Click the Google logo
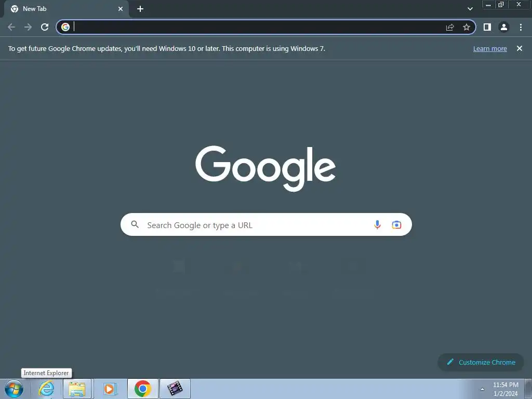Viewport: 532px width, 399px height. pos(265,168)
